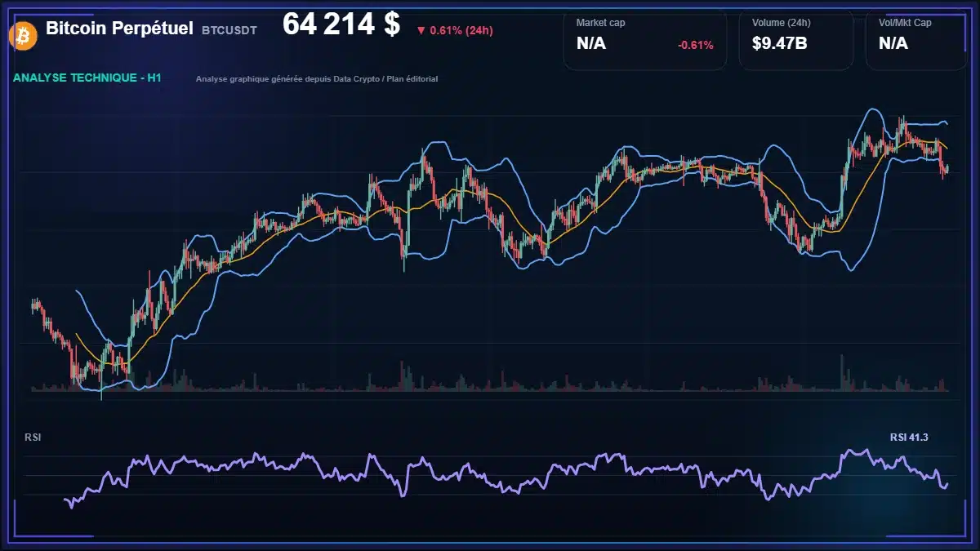Open the Market cap card

click(645, 38)
